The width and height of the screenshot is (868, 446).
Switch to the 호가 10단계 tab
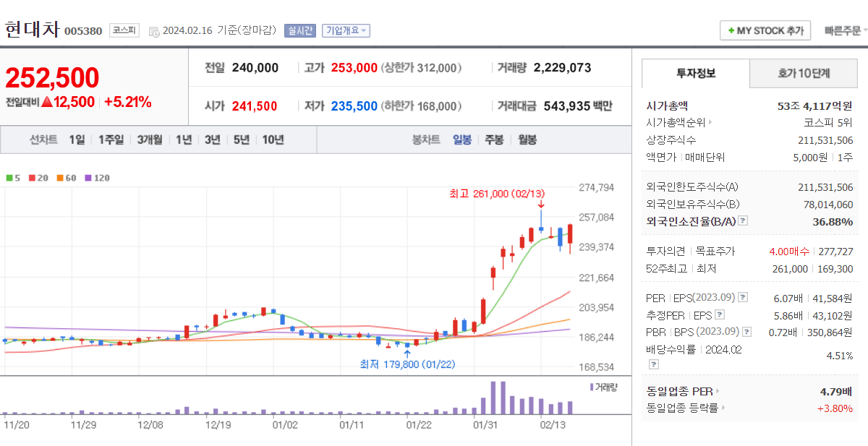[804, 73]
